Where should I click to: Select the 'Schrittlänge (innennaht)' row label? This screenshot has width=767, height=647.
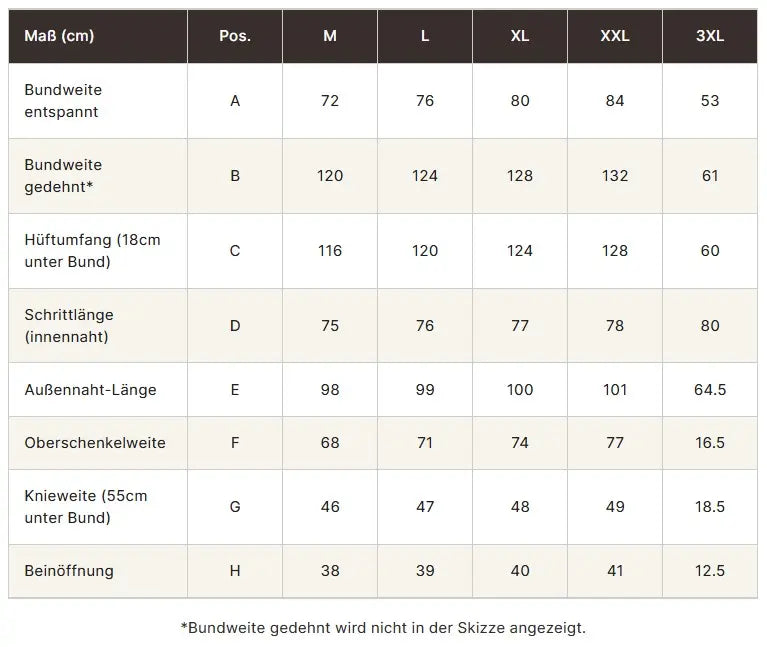(69, 325)
